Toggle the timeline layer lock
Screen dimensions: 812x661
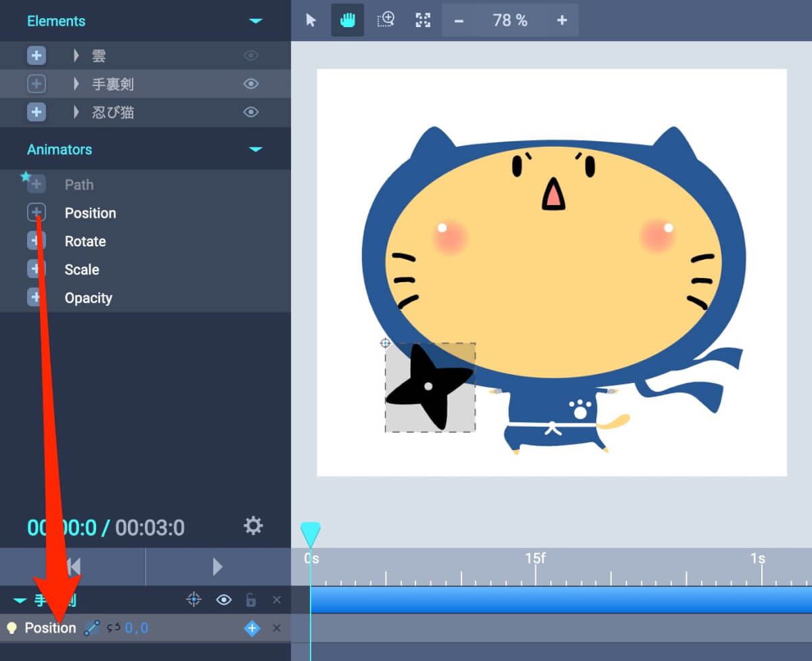(251, 599)
